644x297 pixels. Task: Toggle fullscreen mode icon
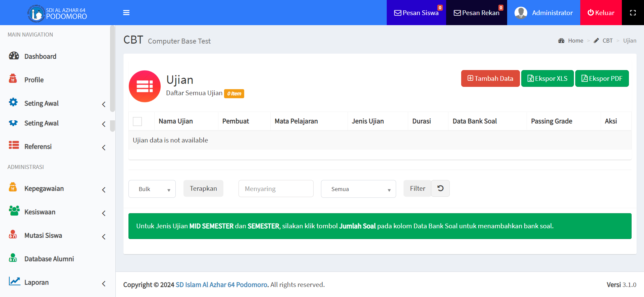pos(633,13)
